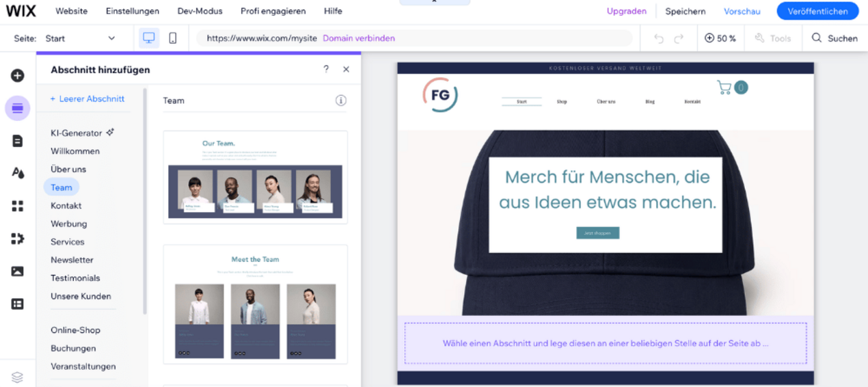Open the Add Elements plus icon
This screenshot has height=387, width=868.
18,76
